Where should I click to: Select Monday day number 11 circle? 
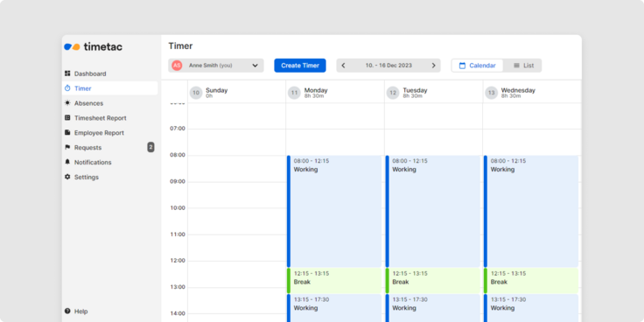tap(294, 93)
